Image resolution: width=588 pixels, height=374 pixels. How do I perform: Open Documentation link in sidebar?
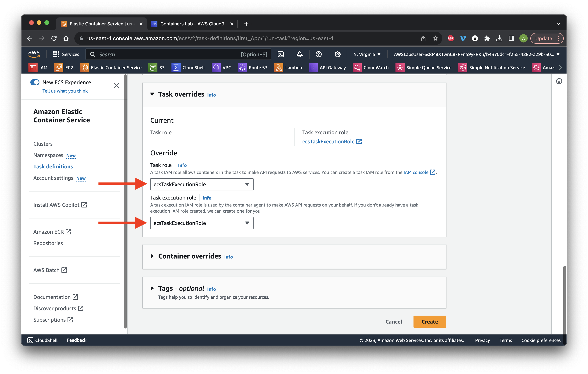click(x=56, y=297)
